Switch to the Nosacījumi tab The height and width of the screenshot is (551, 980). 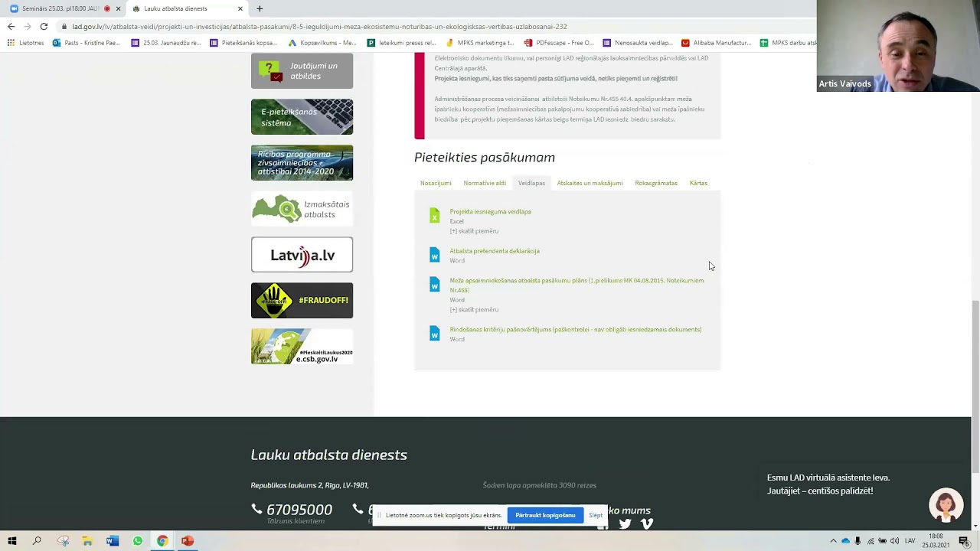[x=436, y=183]
